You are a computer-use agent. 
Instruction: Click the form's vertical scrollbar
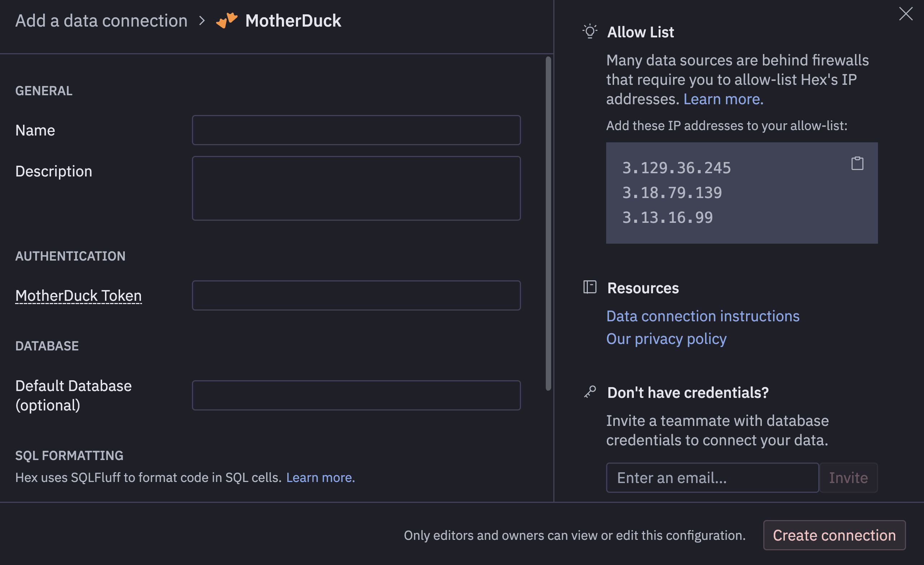pyautogui.click(x=548, y=223)
